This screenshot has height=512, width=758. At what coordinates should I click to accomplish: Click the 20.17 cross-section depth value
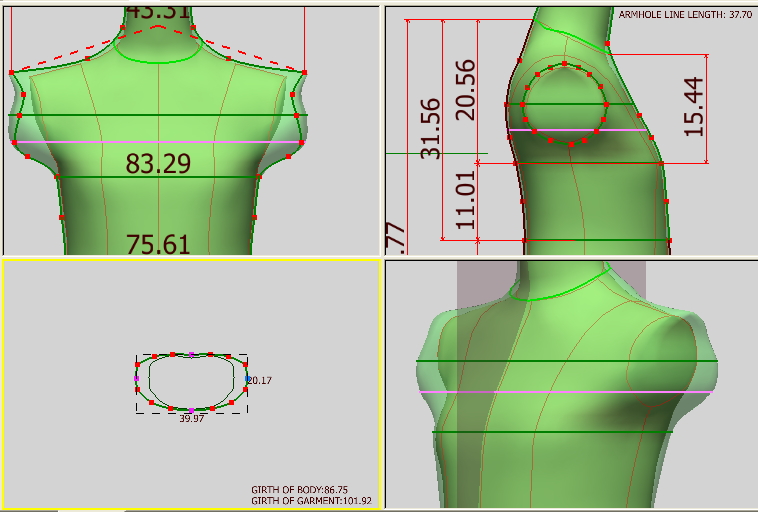click(x=261, y=380)
